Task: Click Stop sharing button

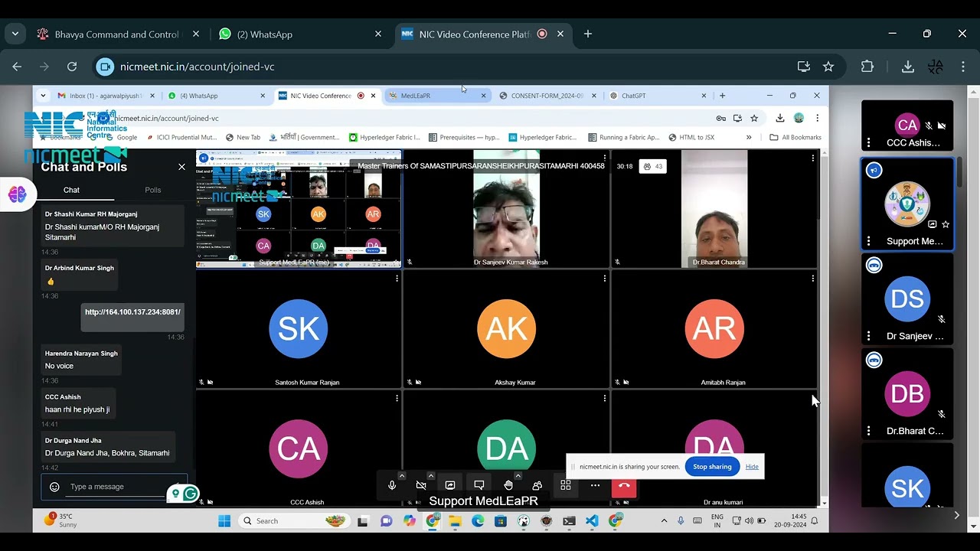Action: coord(712,467)
